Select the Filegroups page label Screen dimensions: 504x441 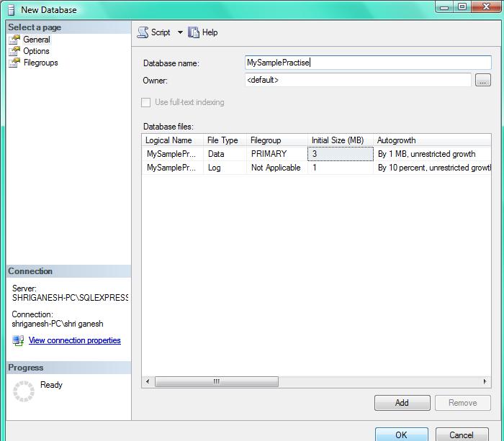[41, 63]
